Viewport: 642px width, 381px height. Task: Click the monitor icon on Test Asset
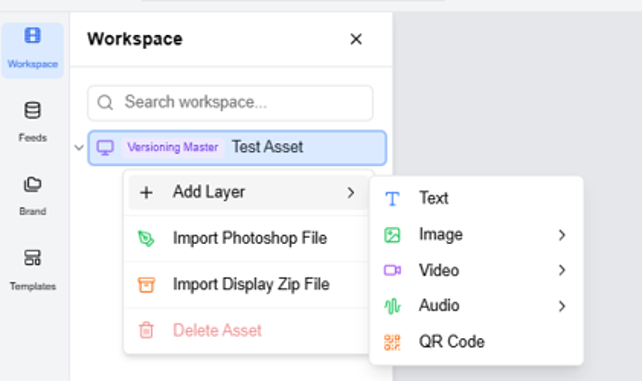(x=105, y=147)
